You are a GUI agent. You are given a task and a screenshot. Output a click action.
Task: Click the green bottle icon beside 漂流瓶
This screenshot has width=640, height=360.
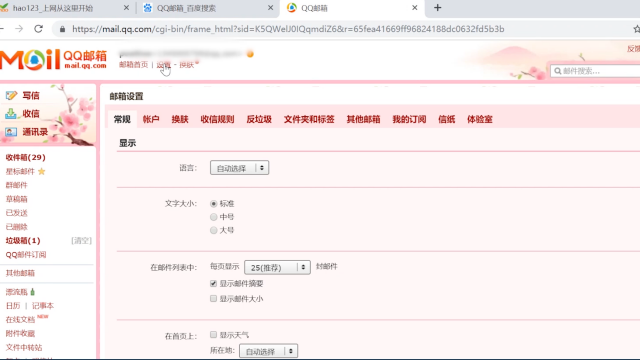click(33, 291)
